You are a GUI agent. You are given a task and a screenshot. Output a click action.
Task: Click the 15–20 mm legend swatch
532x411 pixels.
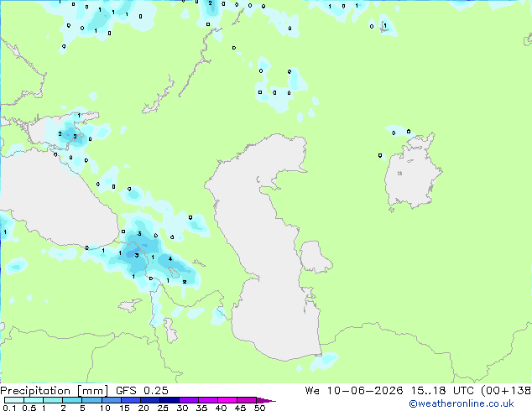click(130, 400)
